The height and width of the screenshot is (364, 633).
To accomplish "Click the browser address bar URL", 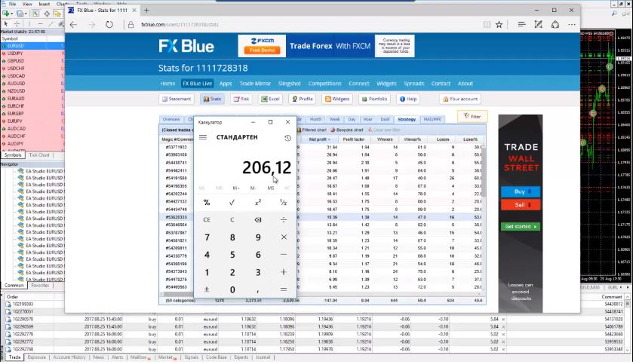I will 181,25.
